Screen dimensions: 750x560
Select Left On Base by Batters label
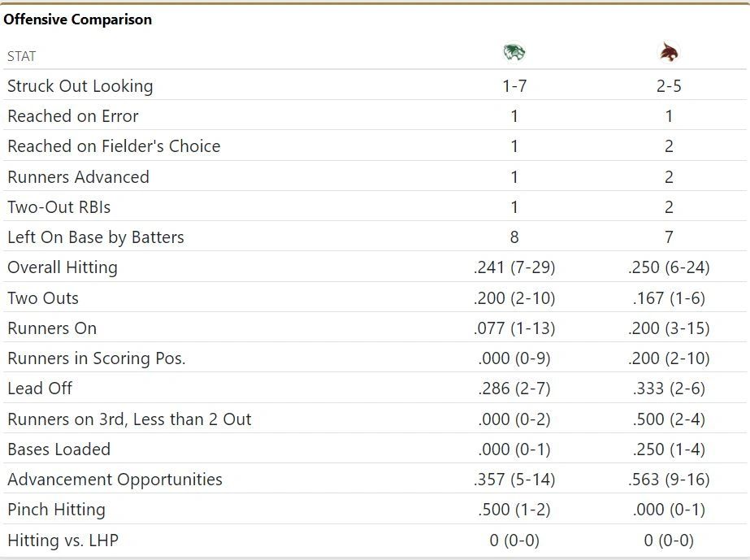[x=96, y=237]
